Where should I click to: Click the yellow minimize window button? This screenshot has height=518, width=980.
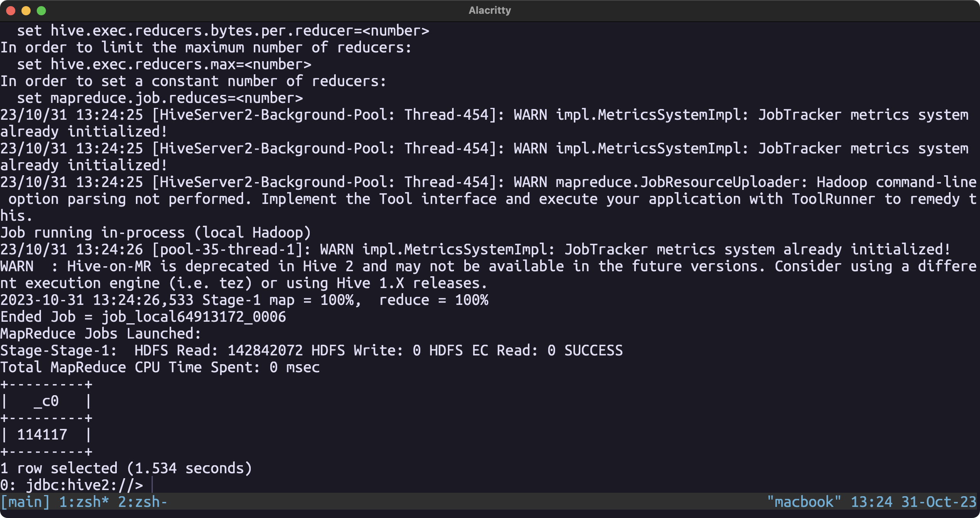coord(26,11)
